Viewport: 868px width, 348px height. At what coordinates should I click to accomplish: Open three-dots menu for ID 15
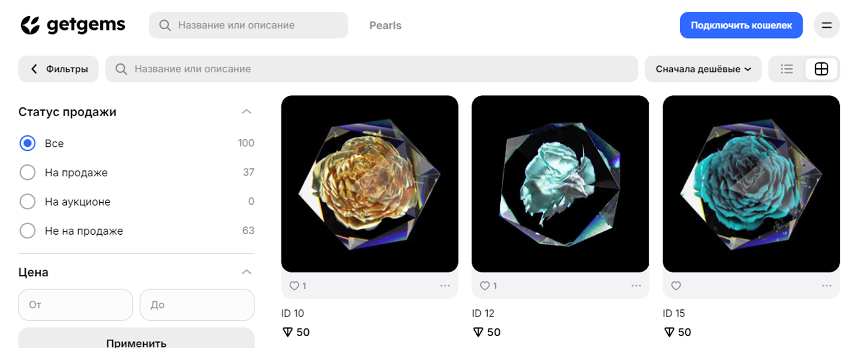826,286
